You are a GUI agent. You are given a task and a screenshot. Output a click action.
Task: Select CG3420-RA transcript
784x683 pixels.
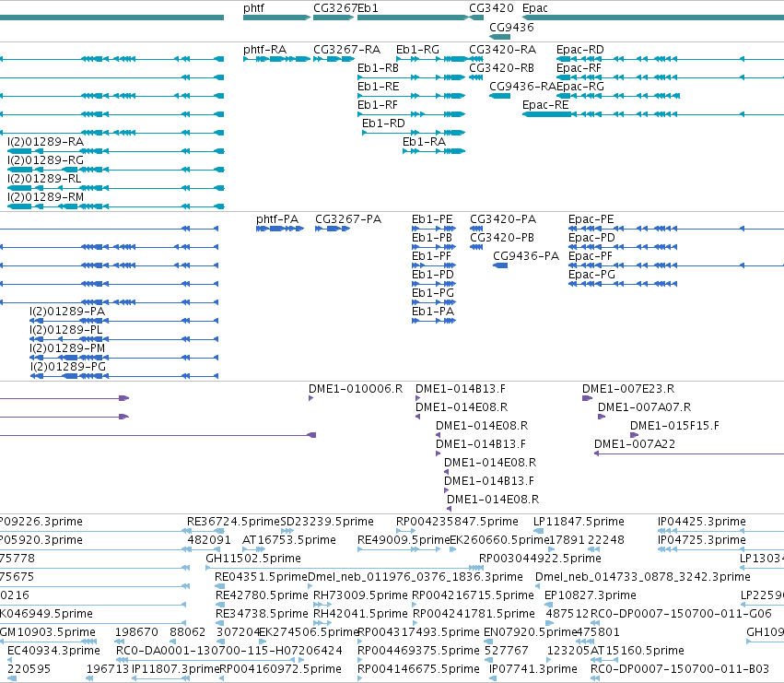476,59
